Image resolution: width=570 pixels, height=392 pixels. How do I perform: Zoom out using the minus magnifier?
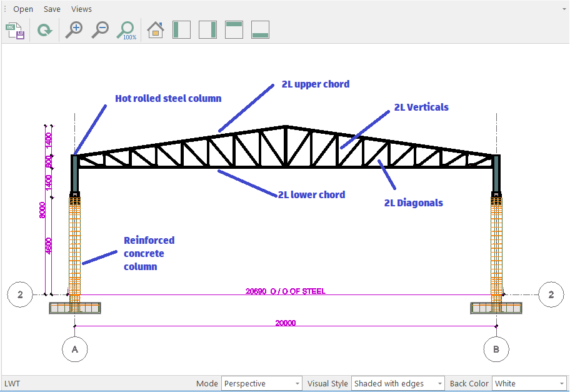(100, 29)
